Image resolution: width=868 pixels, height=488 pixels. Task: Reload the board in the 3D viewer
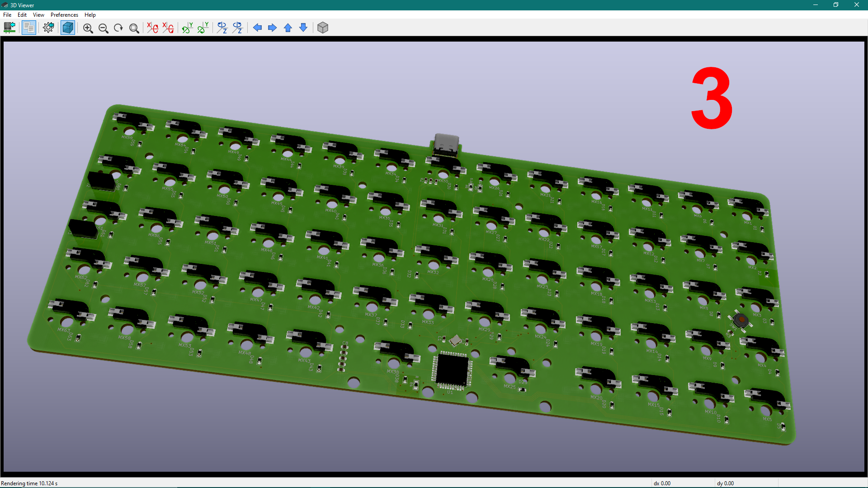(x=9, y=28)
